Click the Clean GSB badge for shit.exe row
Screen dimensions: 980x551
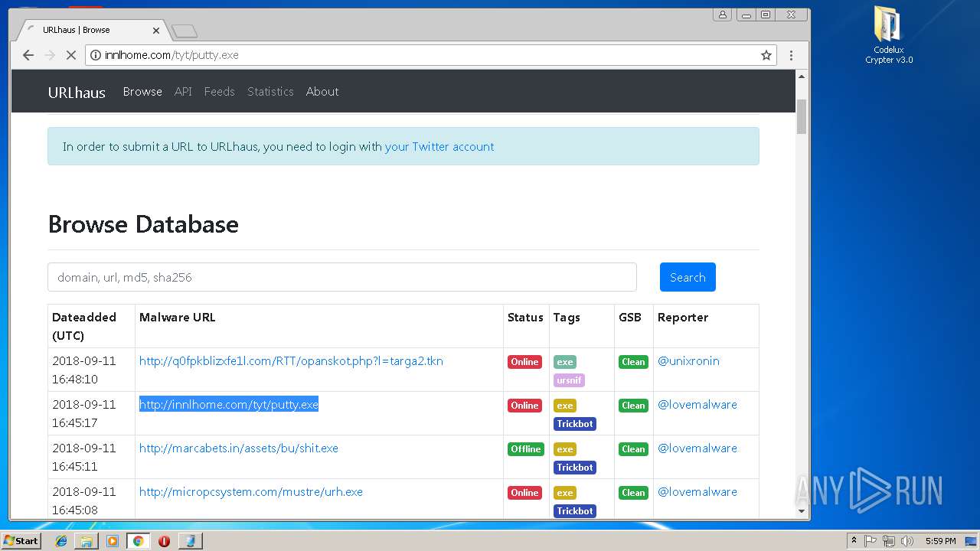click(633, 449)
